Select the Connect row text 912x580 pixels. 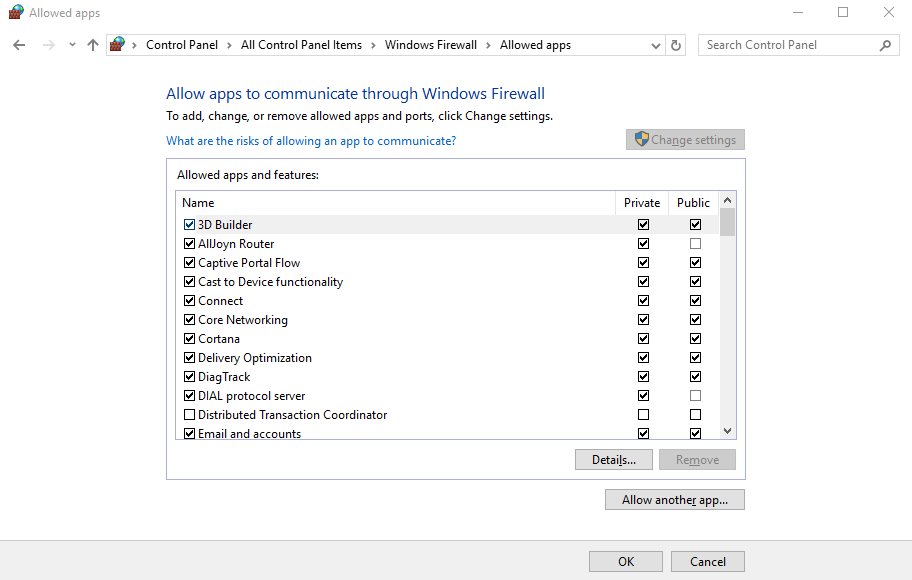(220, 301)
